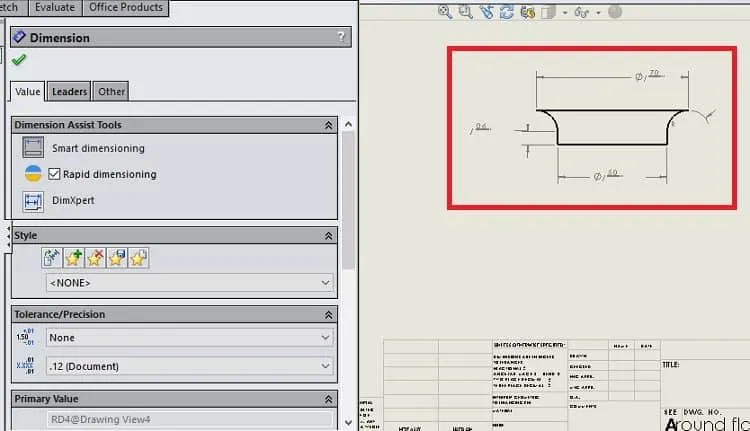Click the Apply default attributes icon
Image resolution: width=750 pixels, height=431 pixels.
click(x=52, y=258)
